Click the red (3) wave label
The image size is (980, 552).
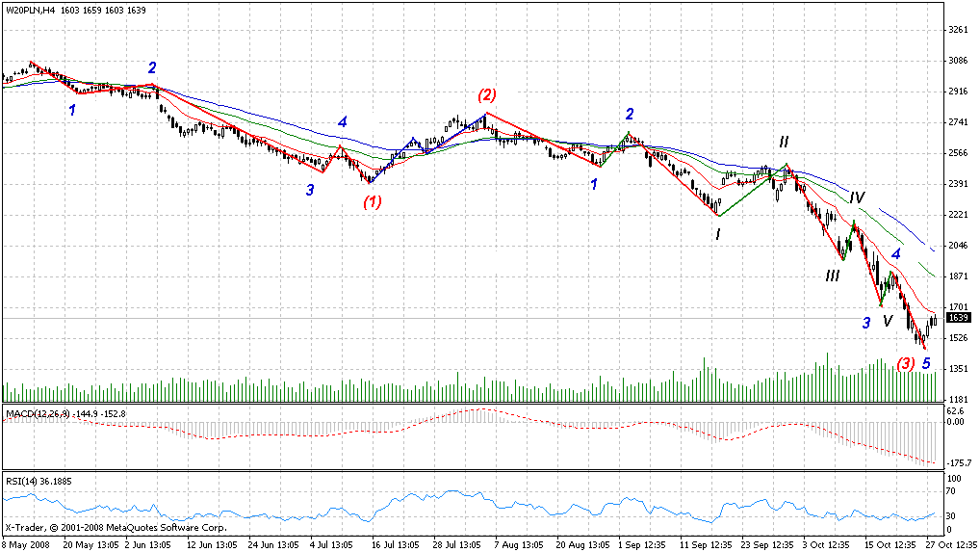(x=906, y=363)
